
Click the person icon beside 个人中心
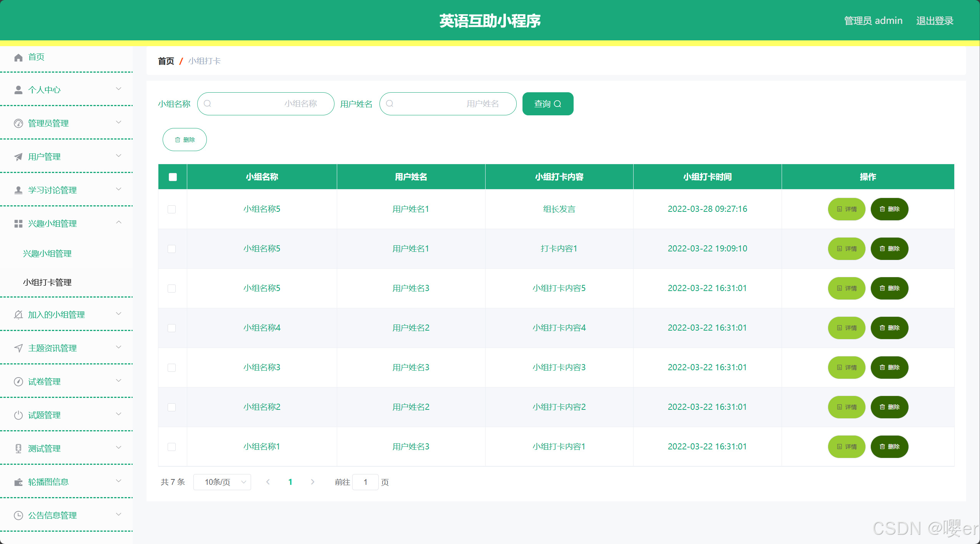[18, 90]
